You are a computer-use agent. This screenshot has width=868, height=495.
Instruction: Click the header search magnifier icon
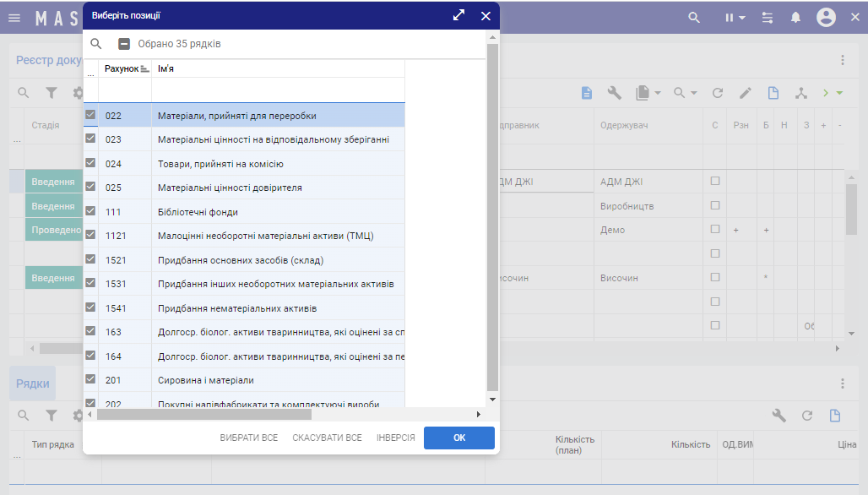[x=694, y=17]
